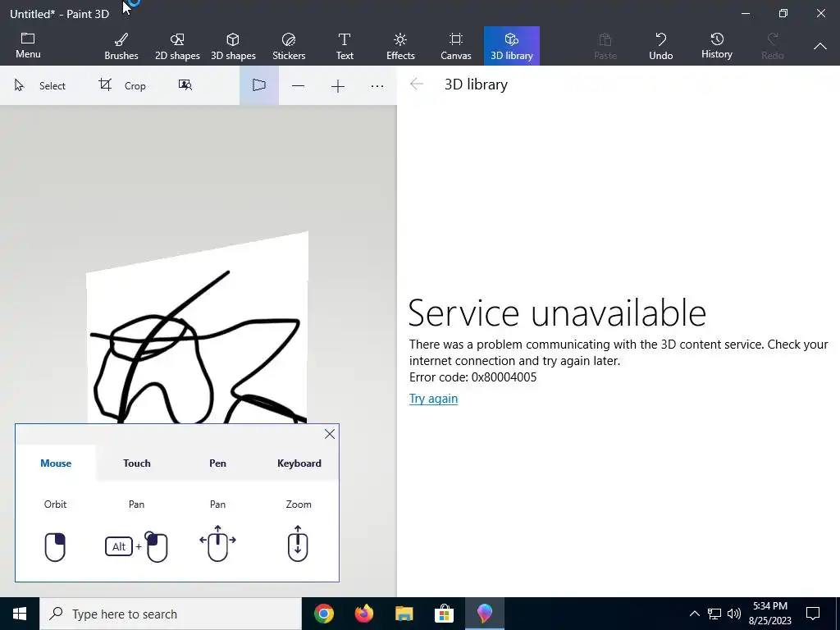Open the 2D shapes panel
This screenshot has width=840, height=630.
(x=177, y=46)
